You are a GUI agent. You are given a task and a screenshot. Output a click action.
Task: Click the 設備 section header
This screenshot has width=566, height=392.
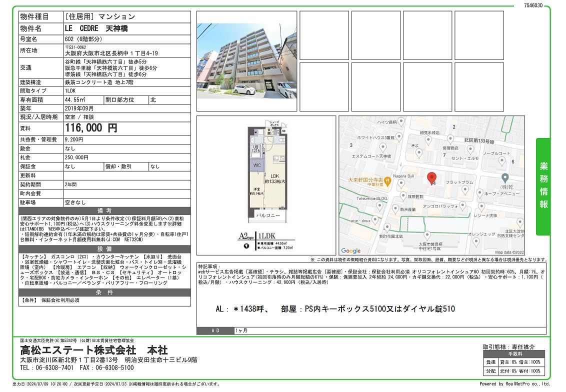pyautogui.click(x=104, y=248)
